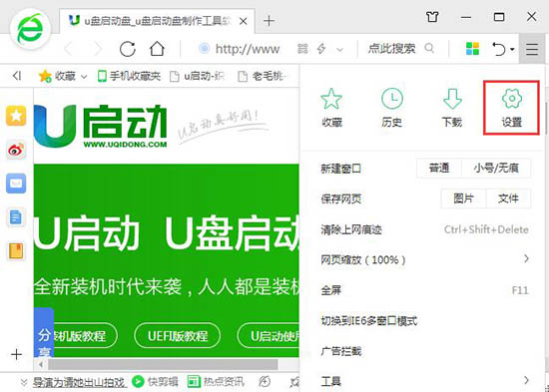Open the hamburger main menu

532,49
